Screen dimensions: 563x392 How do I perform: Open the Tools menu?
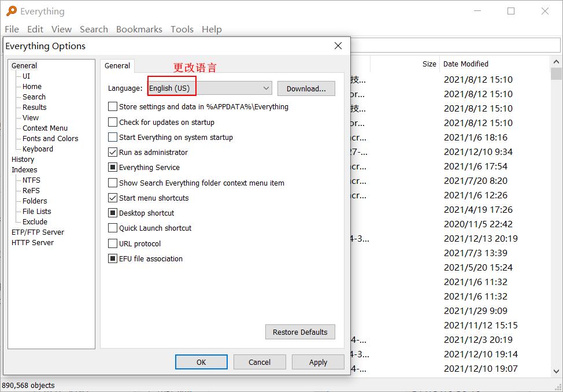[182, 29]
